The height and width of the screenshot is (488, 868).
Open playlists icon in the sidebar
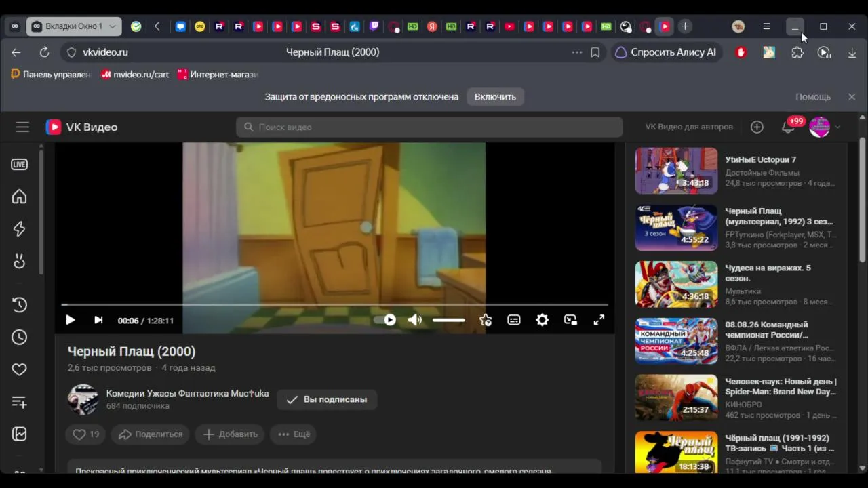tap(19, 402)
